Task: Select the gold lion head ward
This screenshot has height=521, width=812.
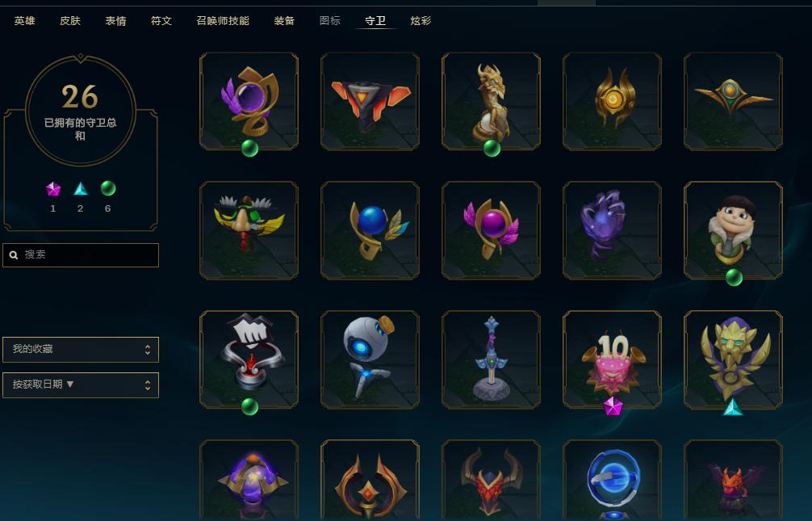Action: tap(733, 359)
